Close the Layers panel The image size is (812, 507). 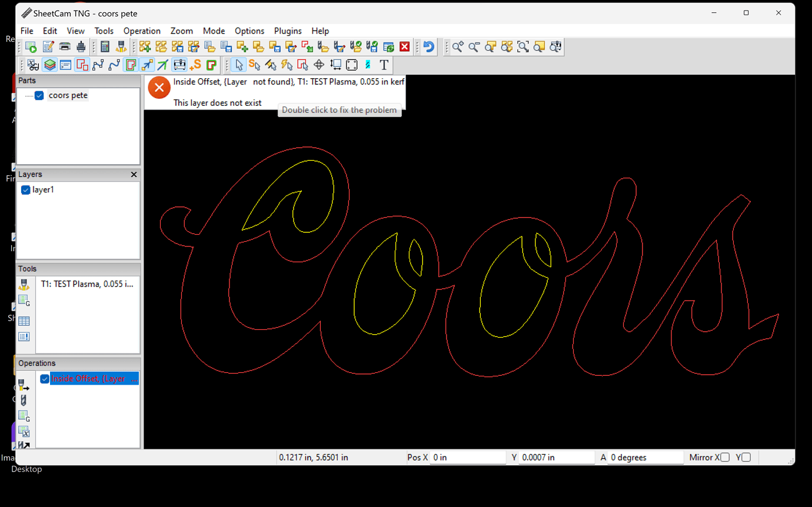134,175
